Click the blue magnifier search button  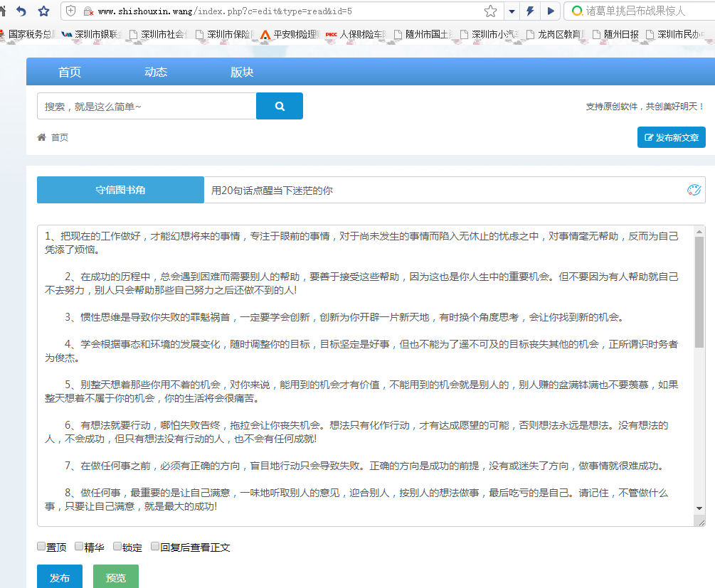tap(280, 106)
